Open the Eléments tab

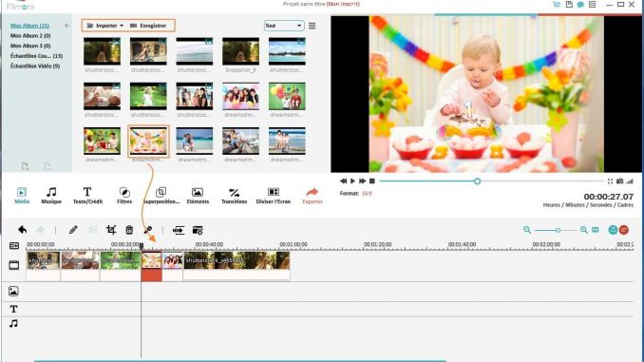coord(198,195)
